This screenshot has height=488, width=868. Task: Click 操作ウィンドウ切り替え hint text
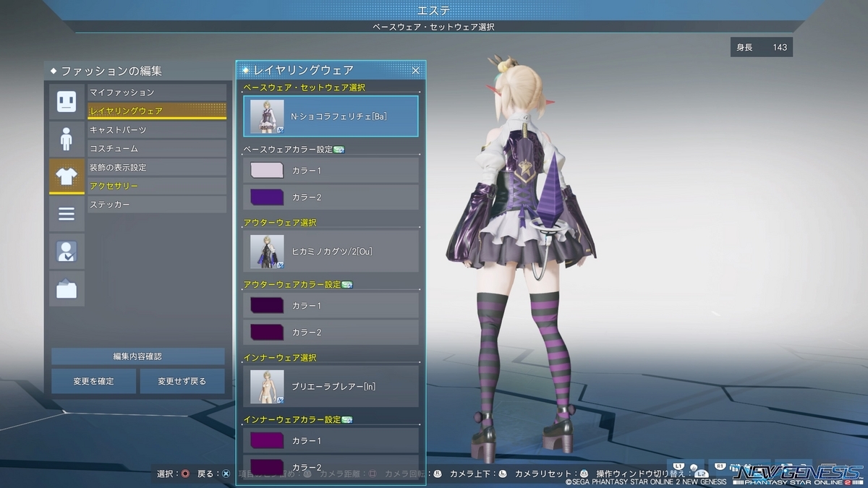(642, 474)
